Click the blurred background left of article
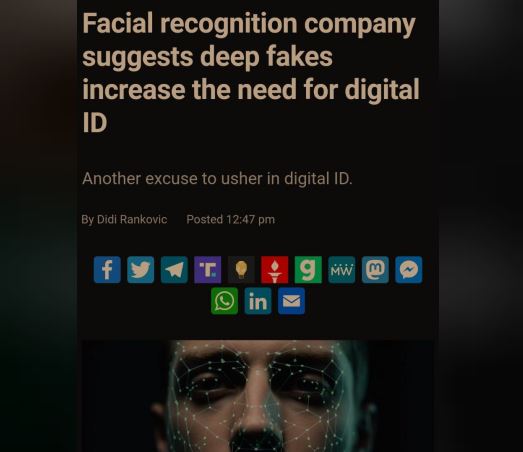Image resolution: width=523 pixels, height=452 pixels. click(38, 226)
